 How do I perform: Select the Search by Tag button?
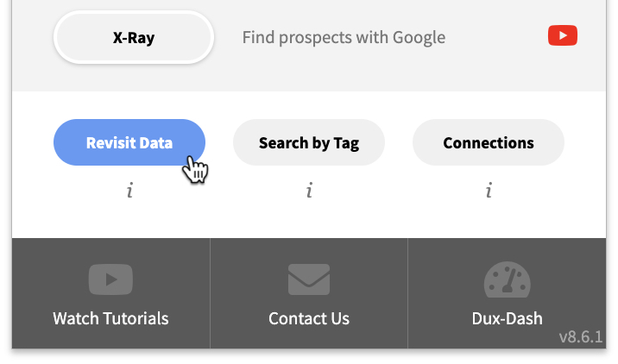(309, 142)
